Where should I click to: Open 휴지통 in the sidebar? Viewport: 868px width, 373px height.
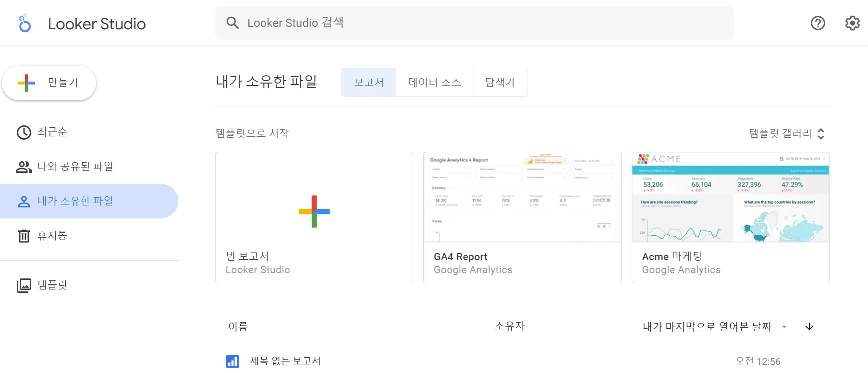pyautogui.click(x=89, y=236)
